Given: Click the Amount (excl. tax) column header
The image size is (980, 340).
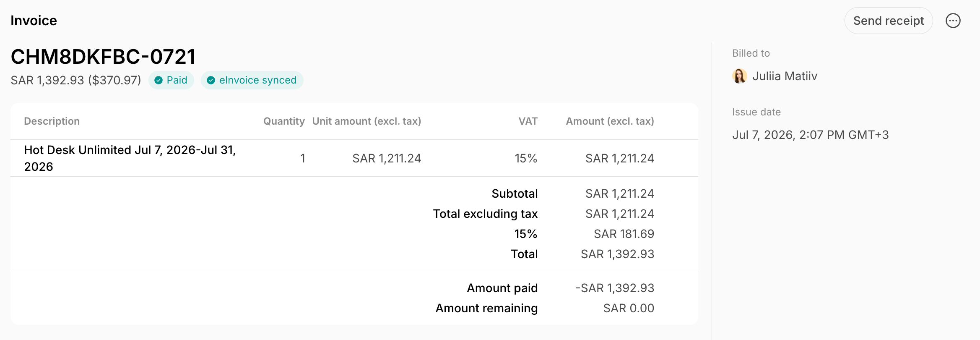Looking at the screenshot, I should pyautogui.click(x=610, y=121).
